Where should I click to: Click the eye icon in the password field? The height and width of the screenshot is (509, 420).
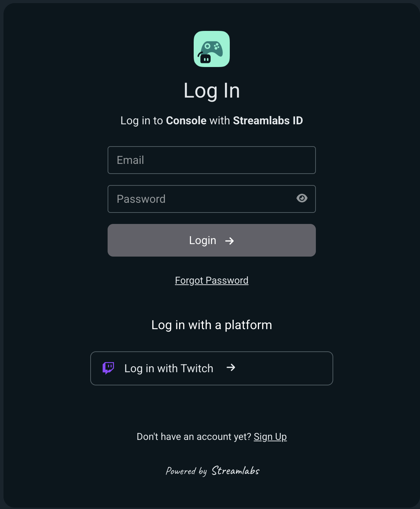(302, 198)
